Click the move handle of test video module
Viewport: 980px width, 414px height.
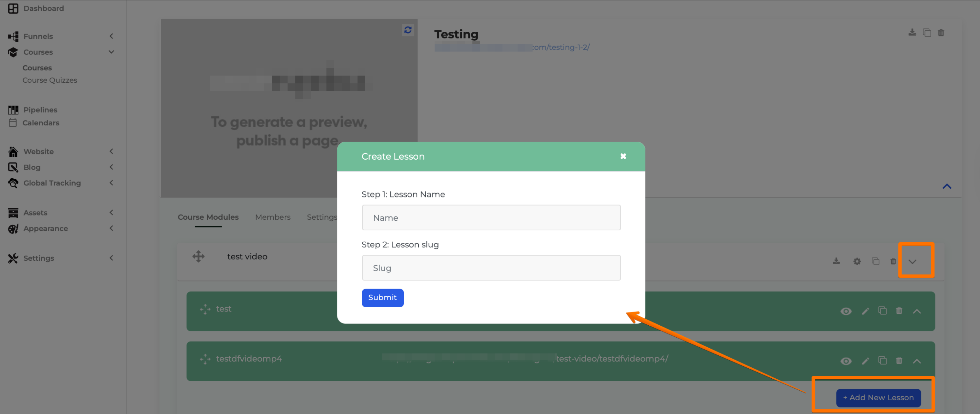click(x=198, y=256)
